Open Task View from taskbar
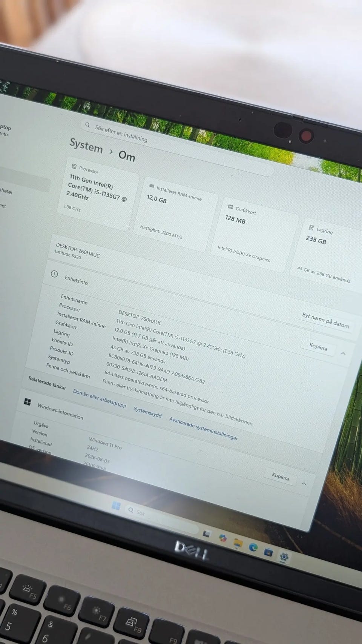The image size is (362, 644). (206, 533)
